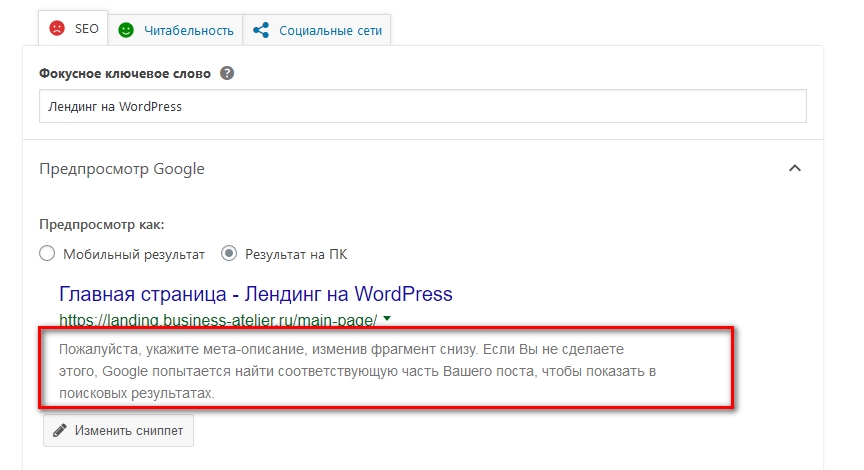
Task: Open the SEO tab
Action: tap(73, 29)
